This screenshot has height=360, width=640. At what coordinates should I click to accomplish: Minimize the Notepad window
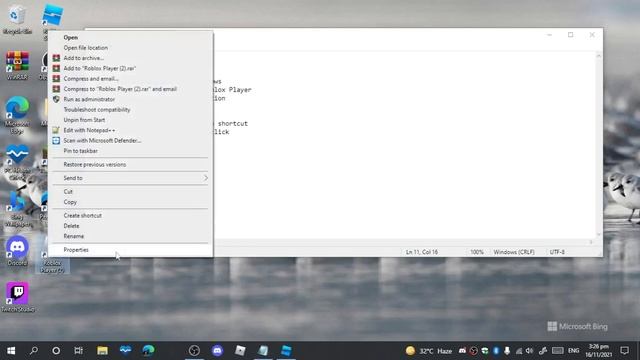(549, 35)
